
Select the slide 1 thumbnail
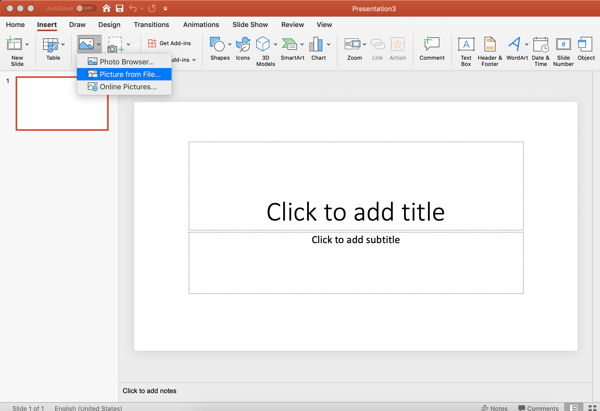(x=62, y=103)
